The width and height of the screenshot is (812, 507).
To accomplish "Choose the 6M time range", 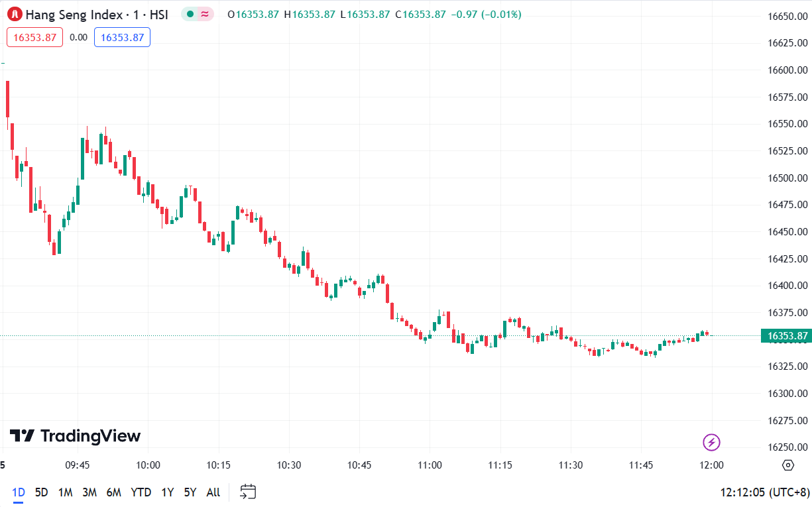I will [x=113, y=492].
